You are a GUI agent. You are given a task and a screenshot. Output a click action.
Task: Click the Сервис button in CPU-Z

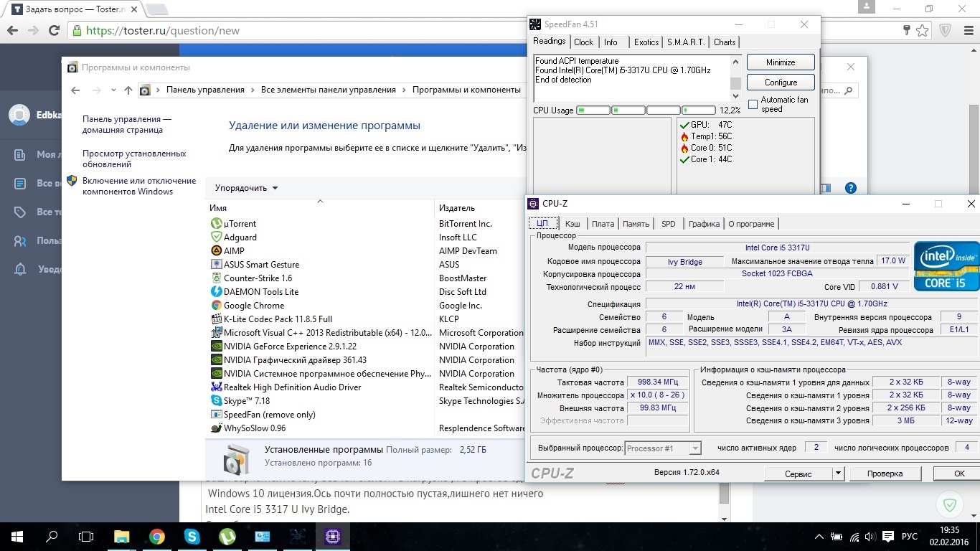(798, 474)
